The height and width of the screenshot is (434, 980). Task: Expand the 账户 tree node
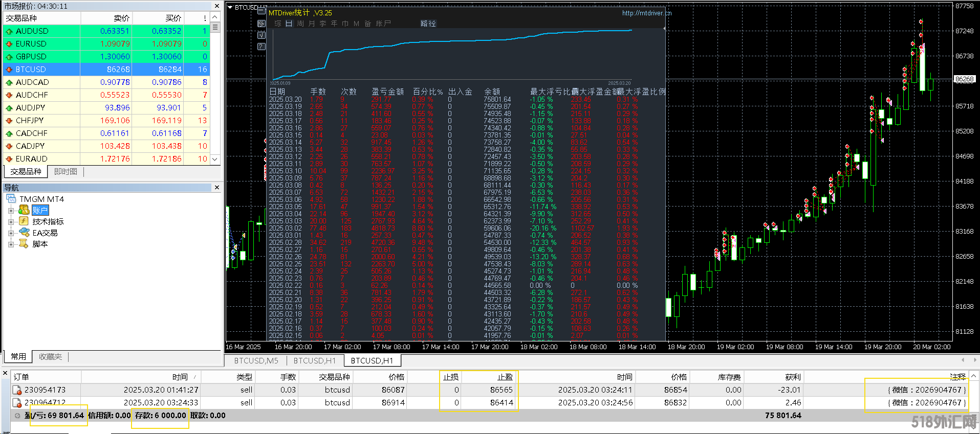11,211
